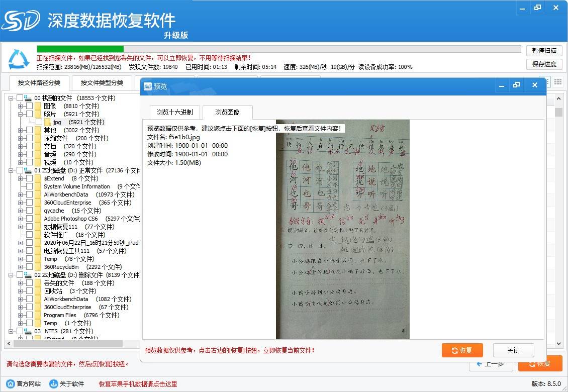
Task: Open the 按文件类型分类 tab
Action: click(x=102, y=82)
